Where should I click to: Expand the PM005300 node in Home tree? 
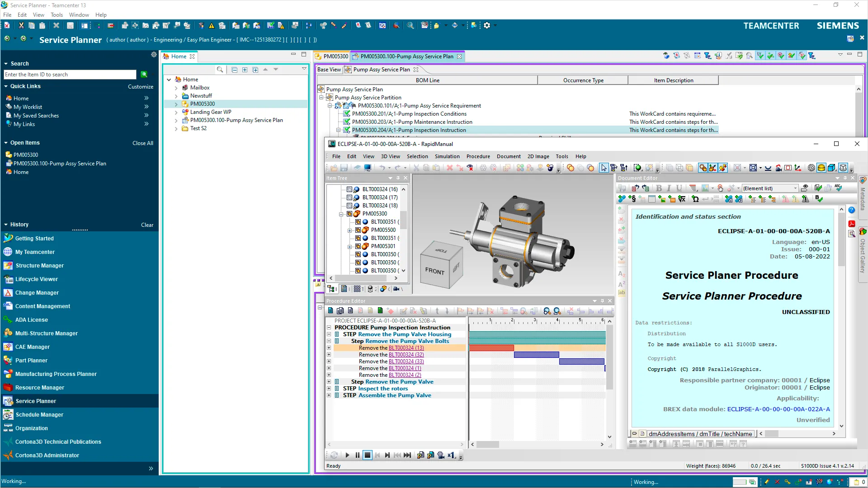(177, 104)
